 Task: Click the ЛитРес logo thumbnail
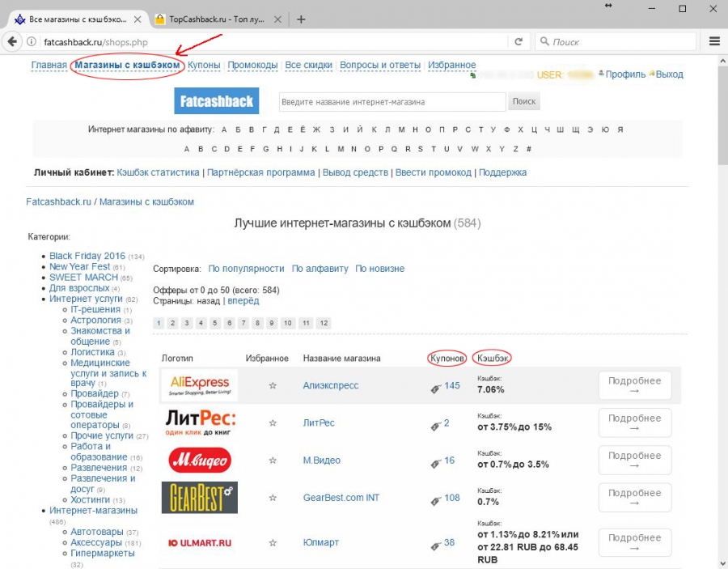tap(200, 423)
